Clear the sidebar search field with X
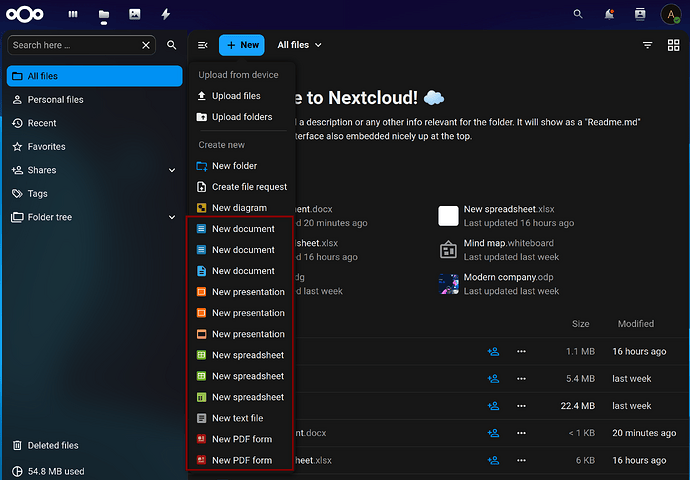This screenshot has width=690, height=480. click(x=146, y=45)
